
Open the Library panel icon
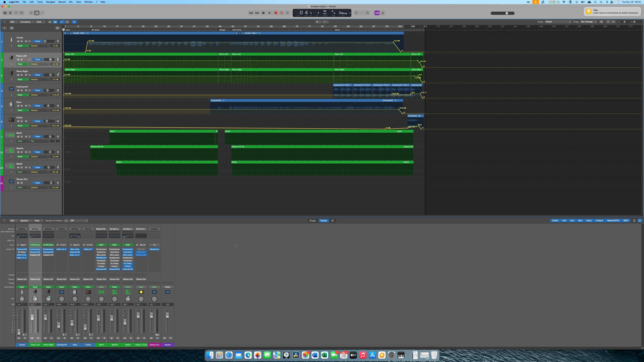coord(5,13)
